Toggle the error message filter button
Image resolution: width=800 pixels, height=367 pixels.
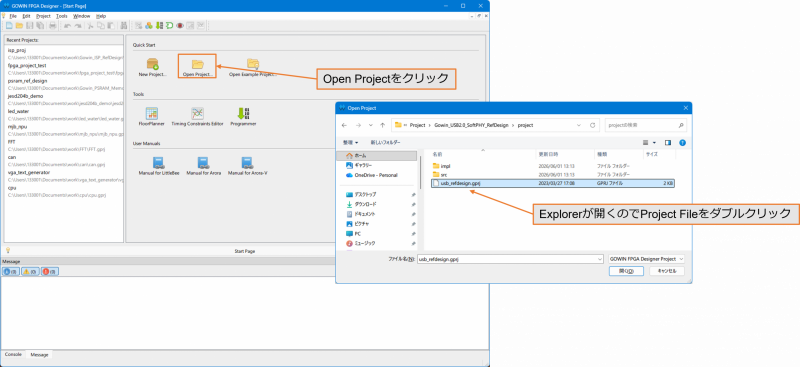coord(49,272)
